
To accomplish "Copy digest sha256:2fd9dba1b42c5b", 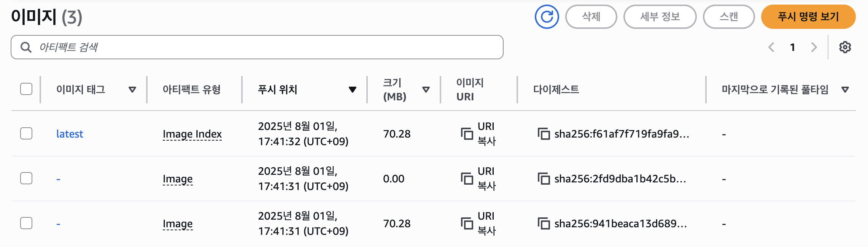I will click(544, 179).
